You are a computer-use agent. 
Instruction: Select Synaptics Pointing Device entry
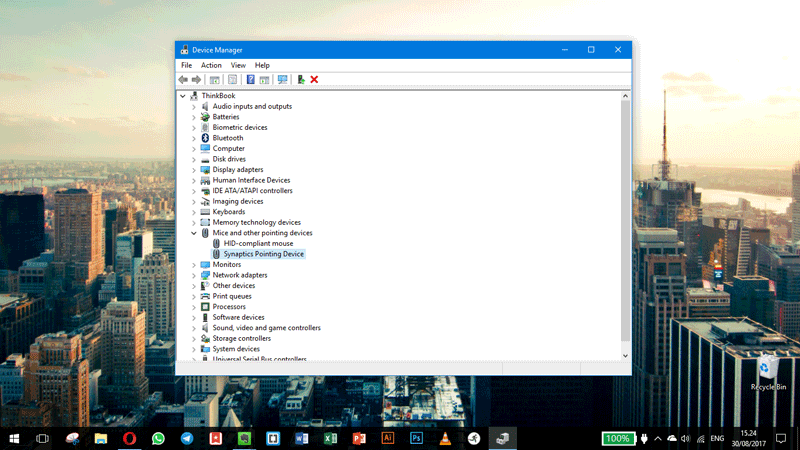263,254
